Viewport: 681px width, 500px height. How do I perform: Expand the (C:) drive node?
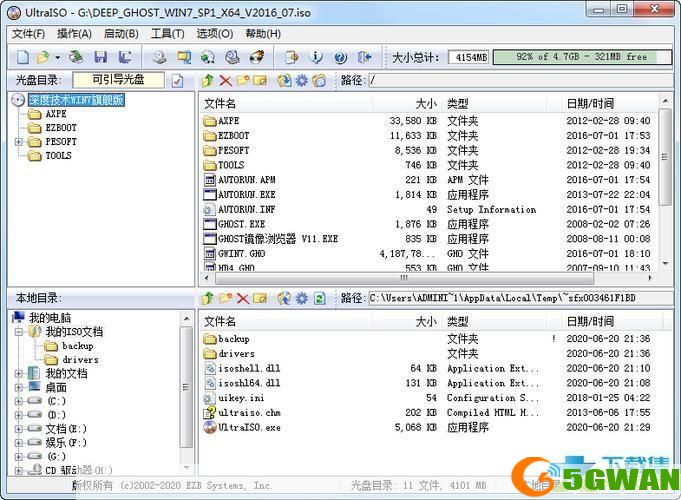[x=19, y=401]
